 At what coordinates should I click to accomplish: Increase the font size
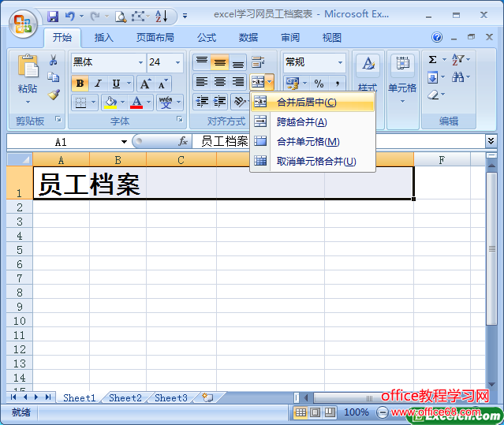click(x=145, y=84)
